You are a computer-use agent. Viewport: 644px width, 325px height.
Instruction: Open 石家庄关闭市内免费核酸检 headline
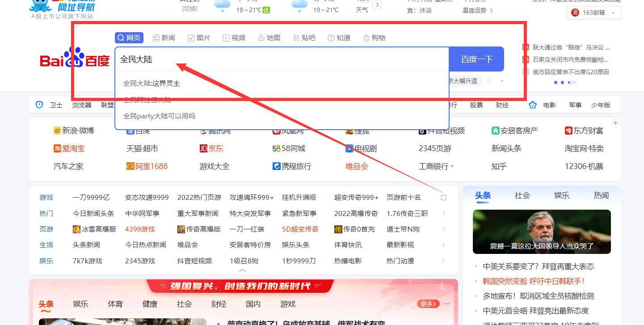(571, 59)
